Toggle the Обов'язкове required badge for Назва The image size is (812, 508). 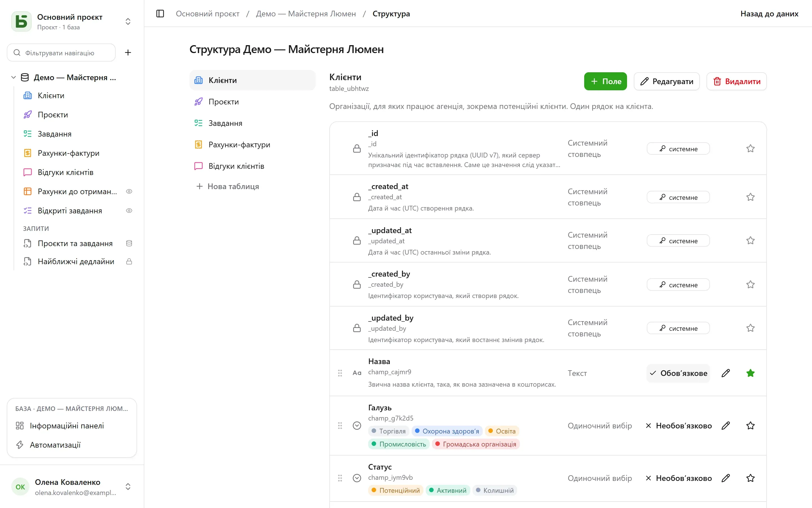click(678, 373)
